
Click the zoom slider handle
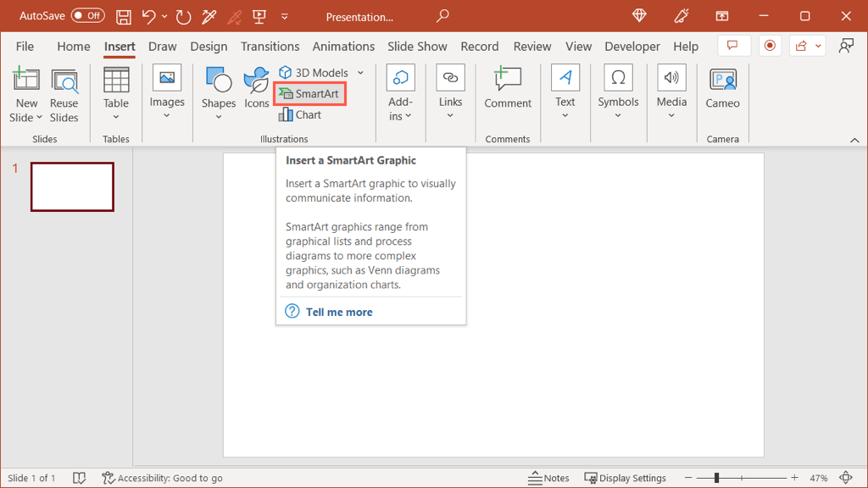[x=716, y=478]
